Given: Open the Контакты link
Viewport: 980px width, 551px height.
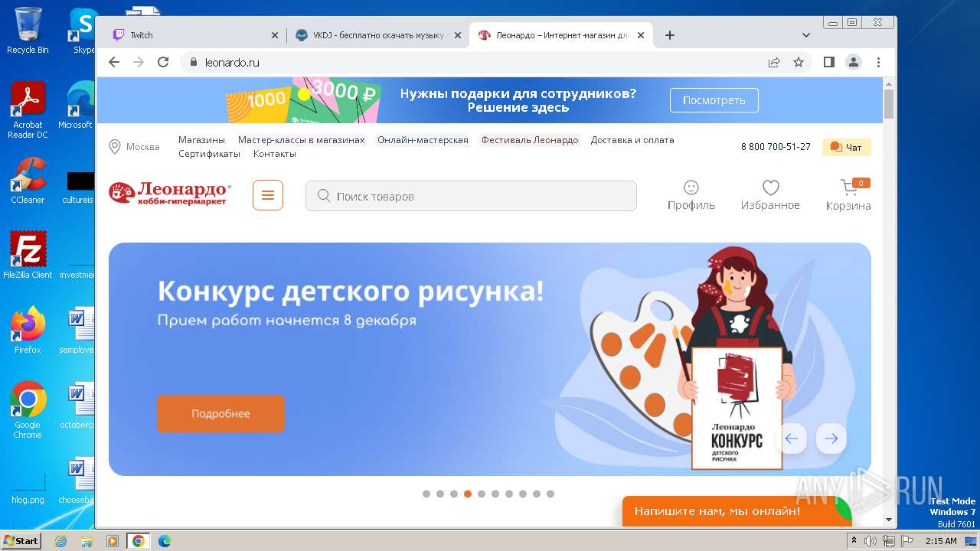Looking at the screenshot, I should coord(275,154).
